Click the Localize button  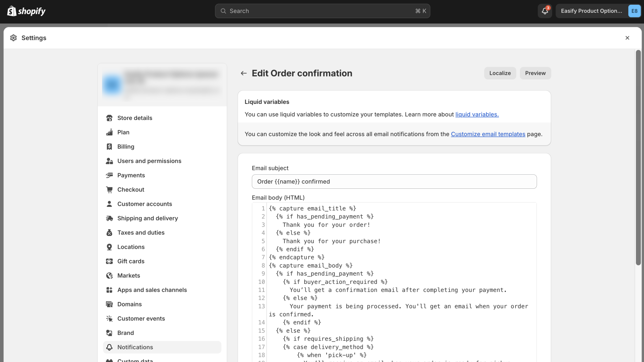500,73
